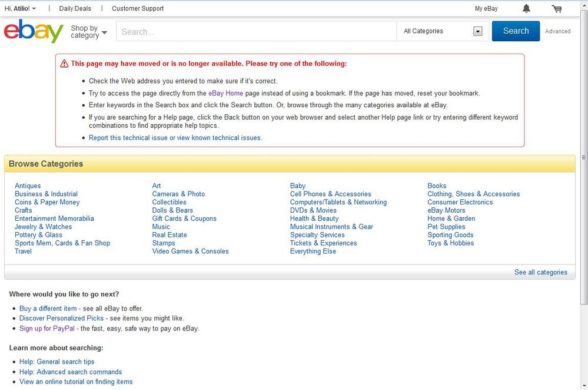Image resolution: width=588 pixels, height=390 pixels.
Task: Select the Crafts category
Action: pos(24,210)
